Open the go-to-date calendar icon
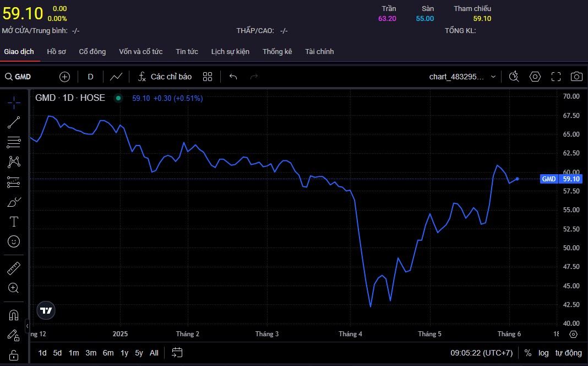Screen dimensions: 588x366 (177, 352)
